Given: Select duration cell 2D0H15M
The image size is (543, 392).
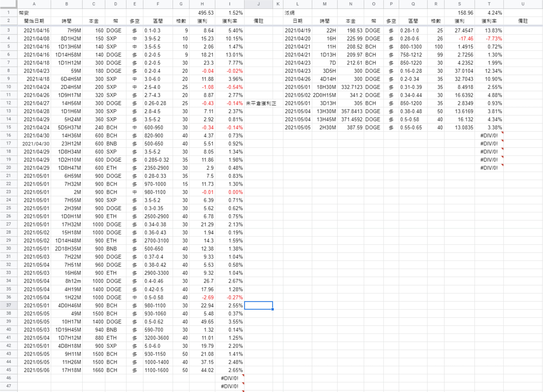Looking at the screenshot, I should (325, 95).
